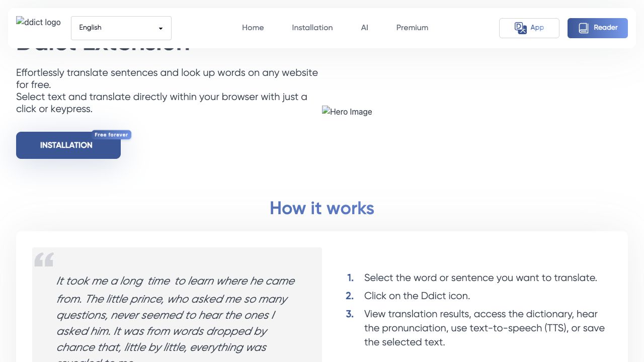Click the Free forever badge
The height and width of the screenshot is (362, 644).
(x=111, y=135)
